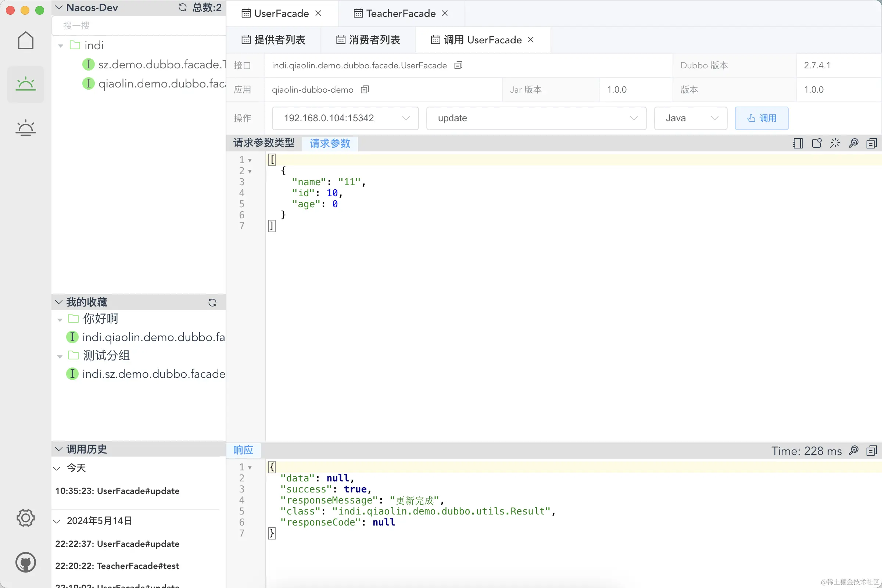This screenshot has width=882, height=588.
Task: Click the 搜一搜 search field
Action: [139, 25]
